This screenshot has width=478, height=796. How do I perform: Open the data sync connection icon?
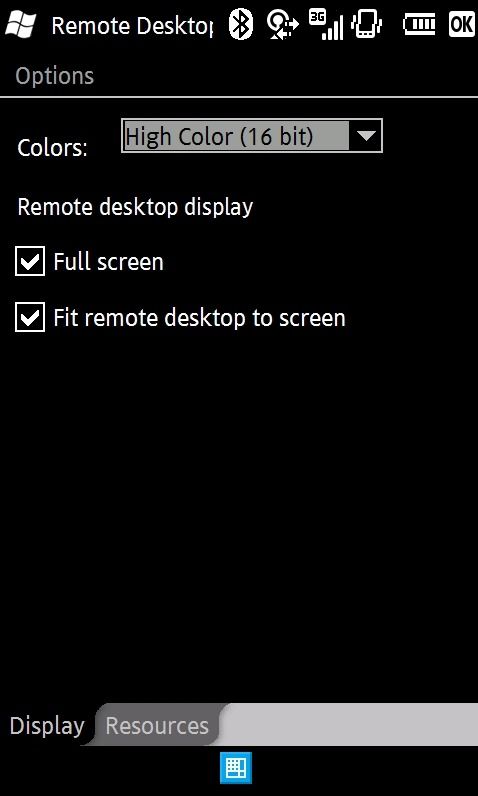(283, 25)
